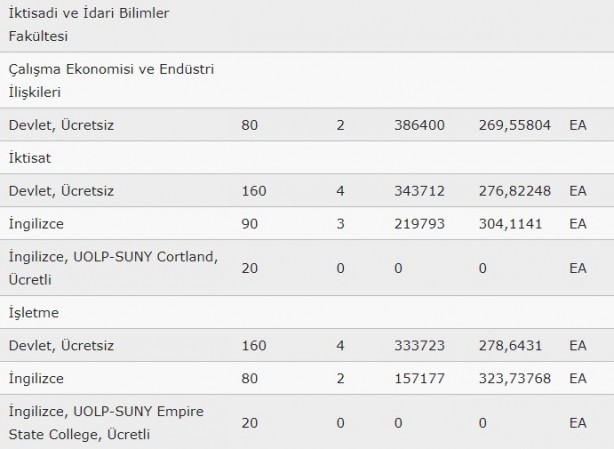Screen dimensions: 614x449
Task: Select the ranking 157177 for İşletme İngilizce
Action: 419,379
